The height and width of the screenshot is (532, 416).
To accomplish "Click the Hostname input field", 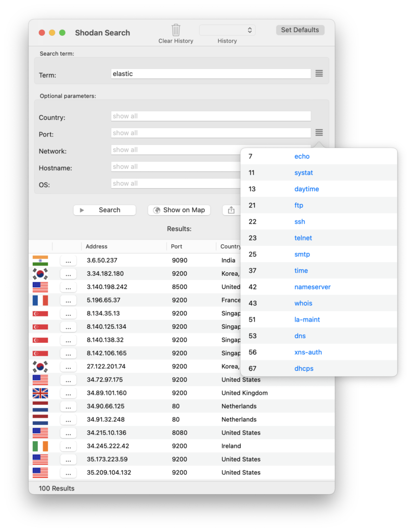I will [x=176, y=167].
